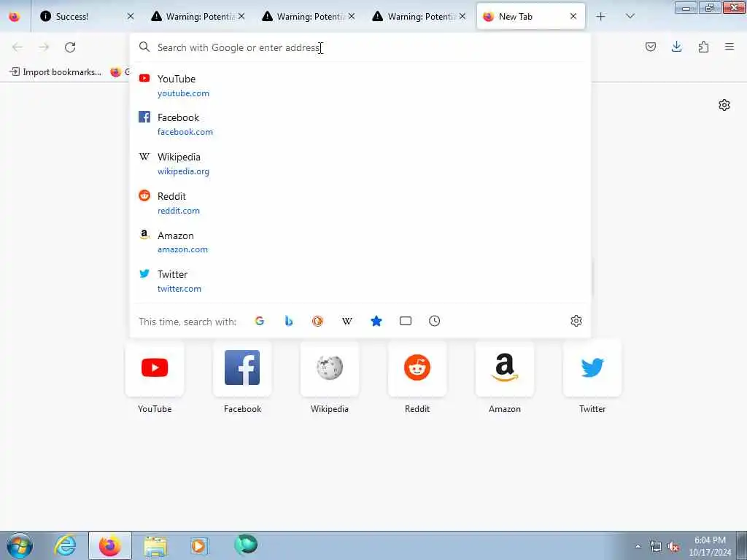Open the taskbar clock showing 6:04 PM
Viewport: 747px width, 560px height.
point(710,546)
